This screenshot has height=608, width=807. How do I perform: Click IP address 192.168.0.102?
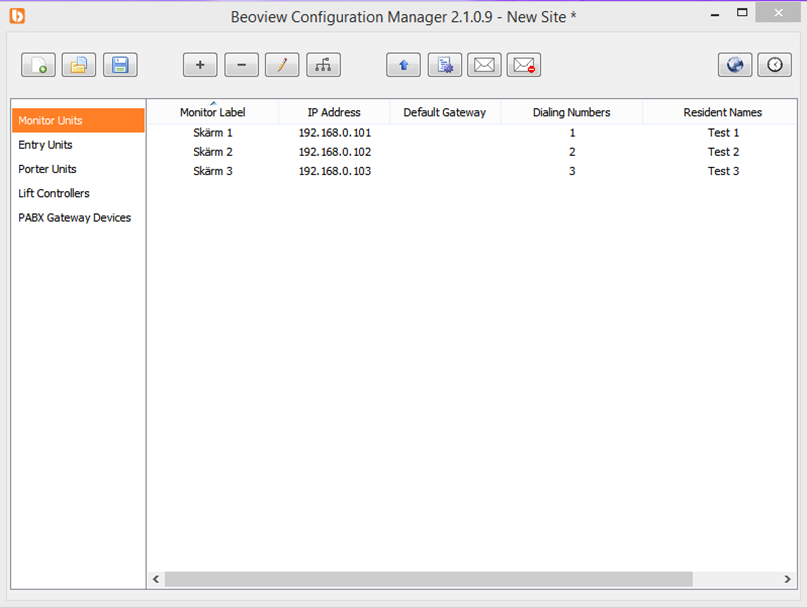335,152
